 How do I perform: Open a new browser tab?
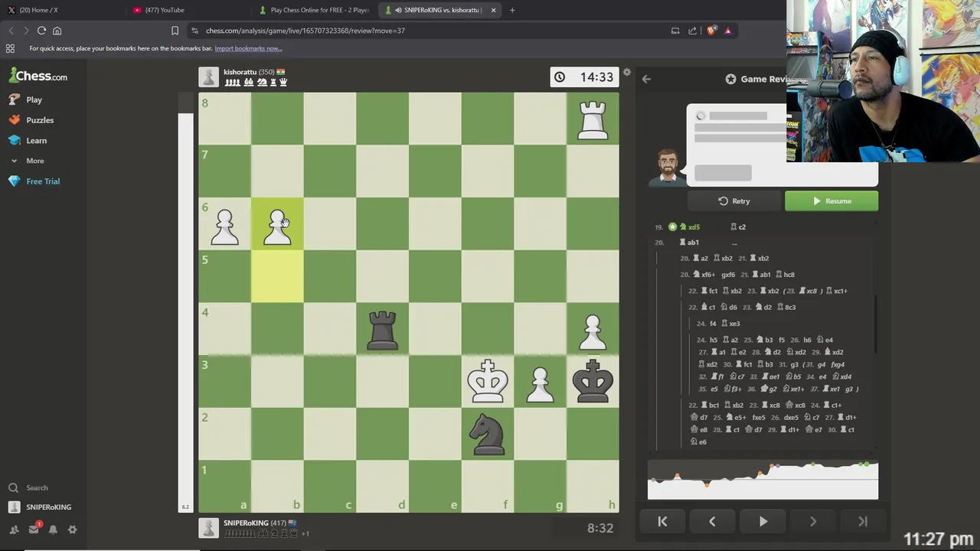pos(512,10)
